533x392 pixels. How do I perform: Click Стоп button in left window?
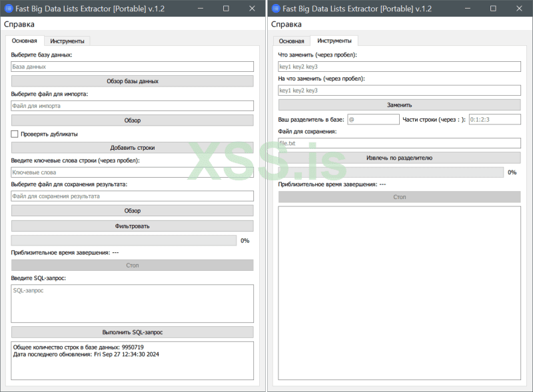tap(133, 266)
